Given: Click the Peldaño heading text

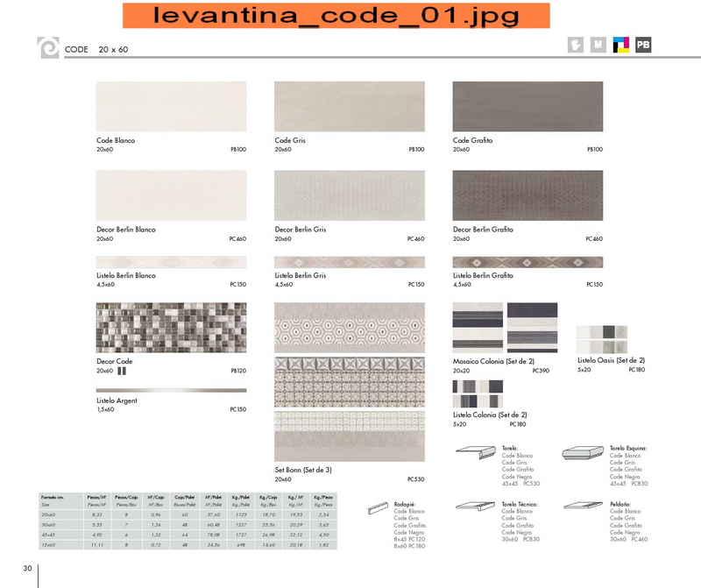Looking at the screenshot, I should tap(620, 505).
